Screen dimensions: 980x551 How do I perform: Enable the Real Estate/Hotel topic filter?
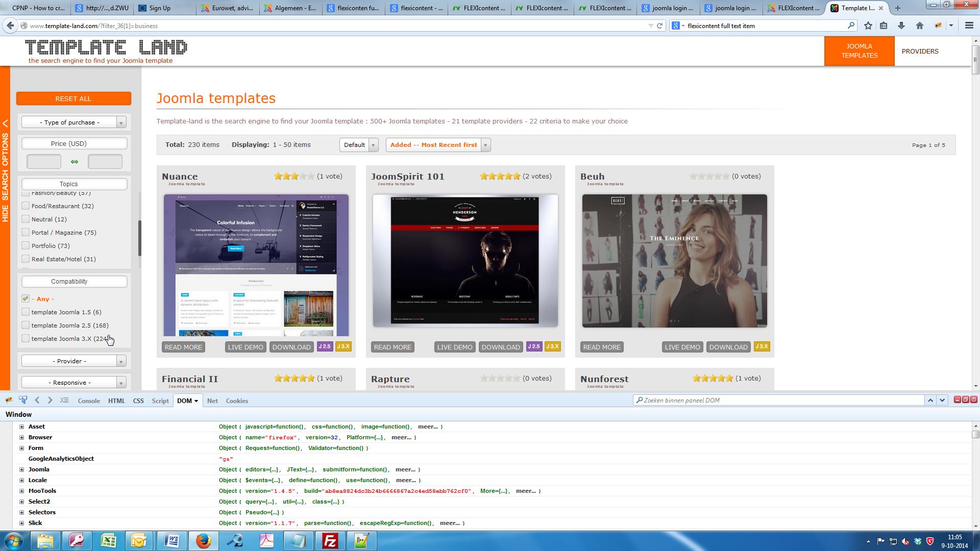26,259
